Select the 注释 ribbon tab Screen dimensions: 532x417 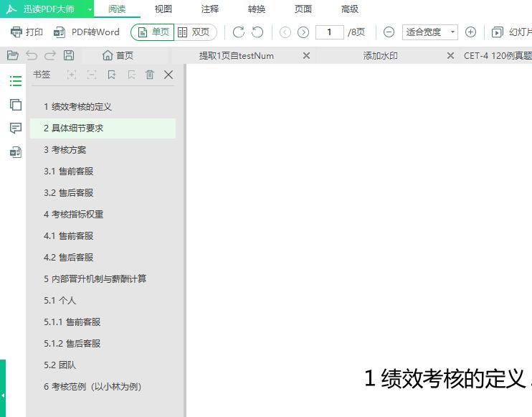pos(209,9)
